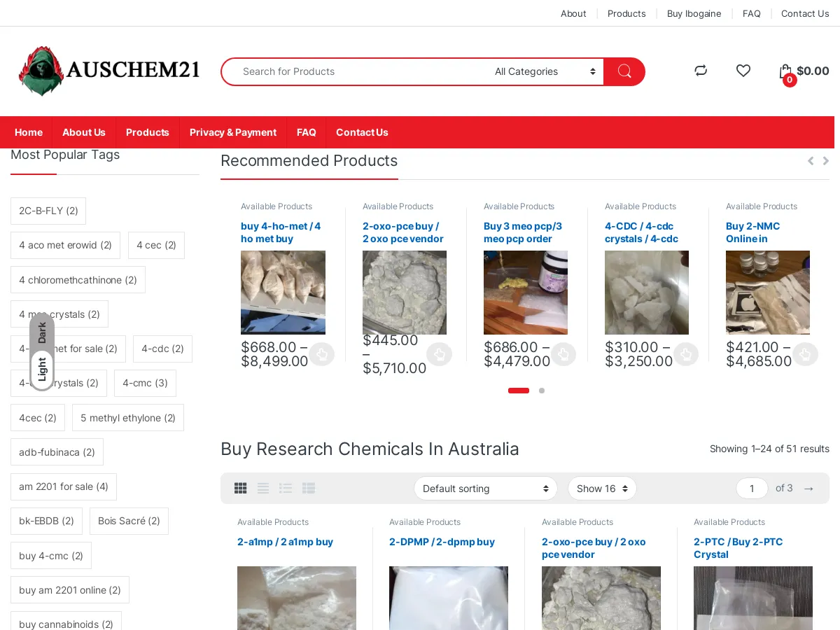Screen dimensions: 840x630
Task: Open the Show 16 per-page dropdown
Action: point(602,489)
